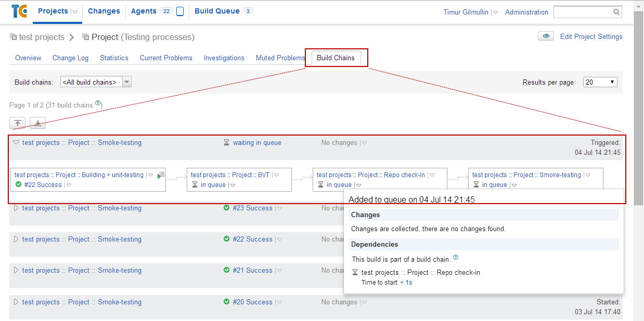Screen dimensions: 644x321
Task: Click the TeamCity logo icon
Action: [20, 11]
